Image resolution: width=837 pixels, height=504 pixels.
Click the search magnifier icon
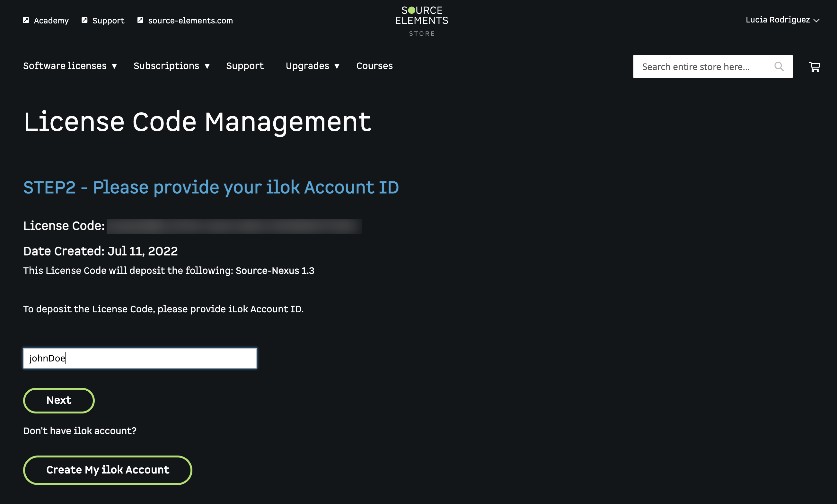(x=779, y=66)
